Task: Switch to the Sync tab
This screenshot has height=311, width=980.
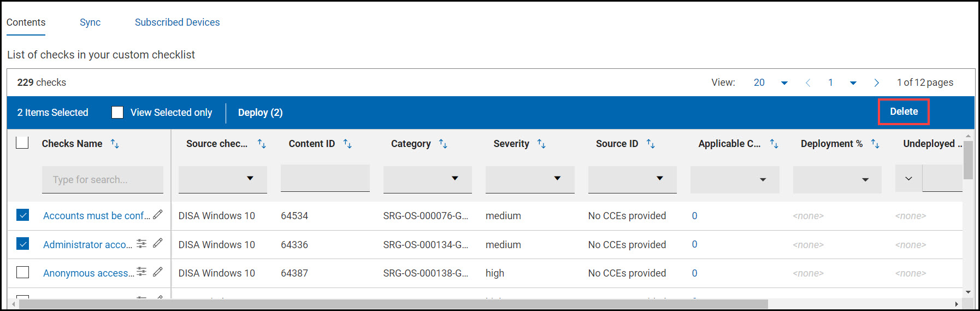Action: point(90,22)
